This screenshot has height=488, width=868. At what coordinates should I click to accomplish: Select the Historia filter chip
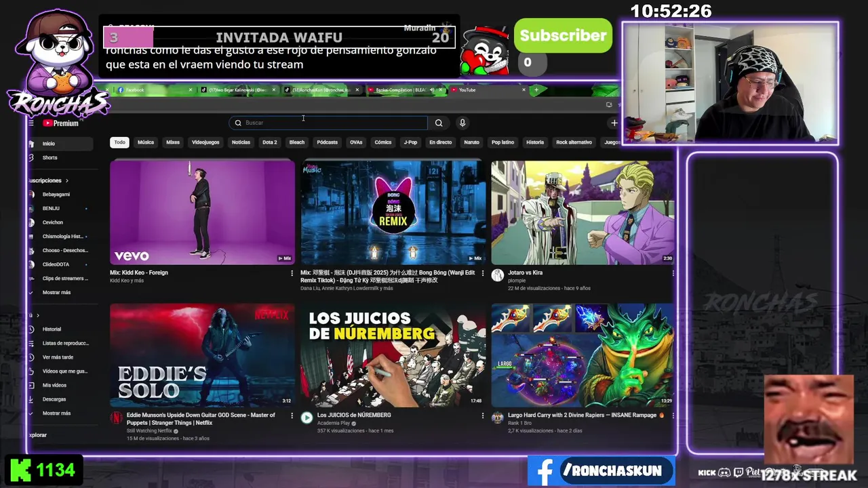pyautogui.click(x=535, y=142)
